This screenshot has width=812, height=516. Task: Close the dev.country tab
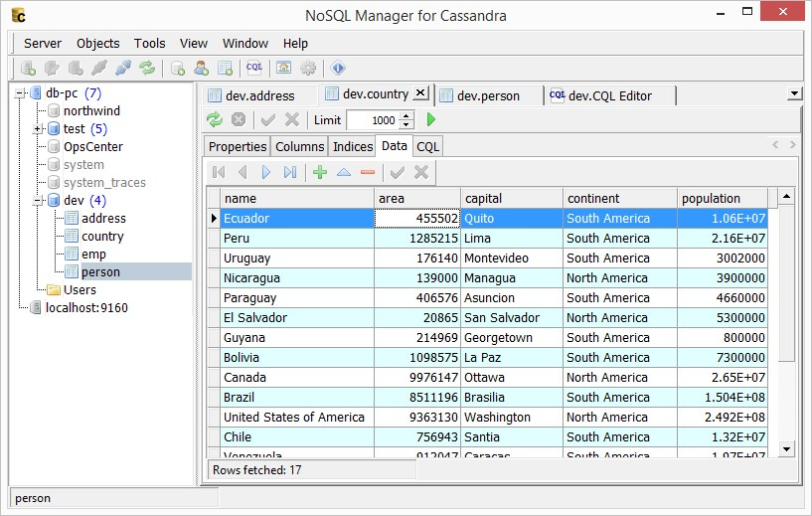tap(421, 92)
